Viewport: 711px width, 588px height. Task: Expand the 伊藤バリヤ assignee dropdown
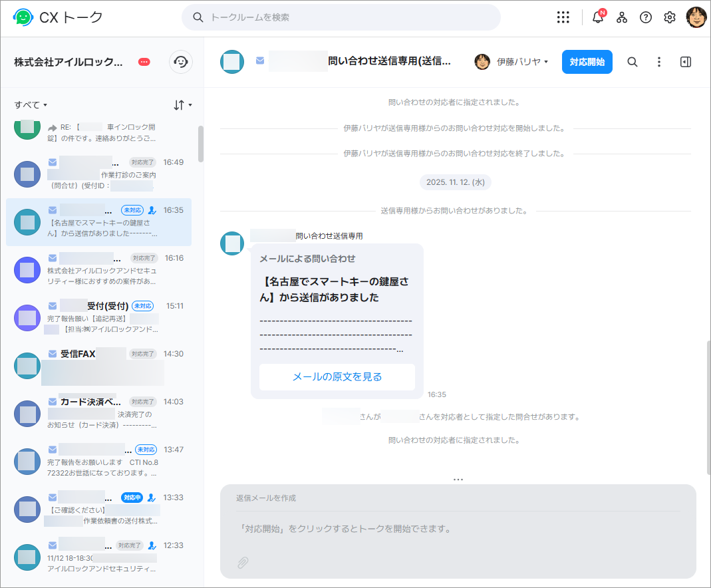[x=511, y=62]
